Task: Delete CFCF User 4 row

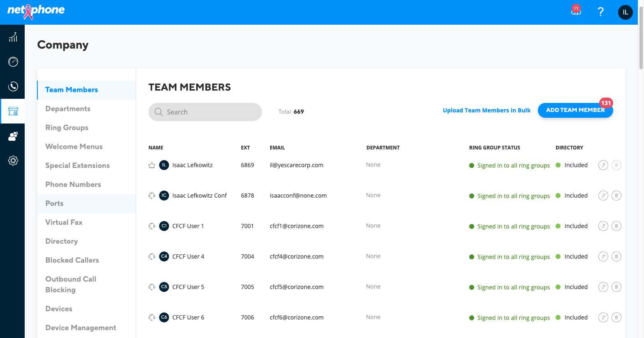Action: tap(616, 256)
